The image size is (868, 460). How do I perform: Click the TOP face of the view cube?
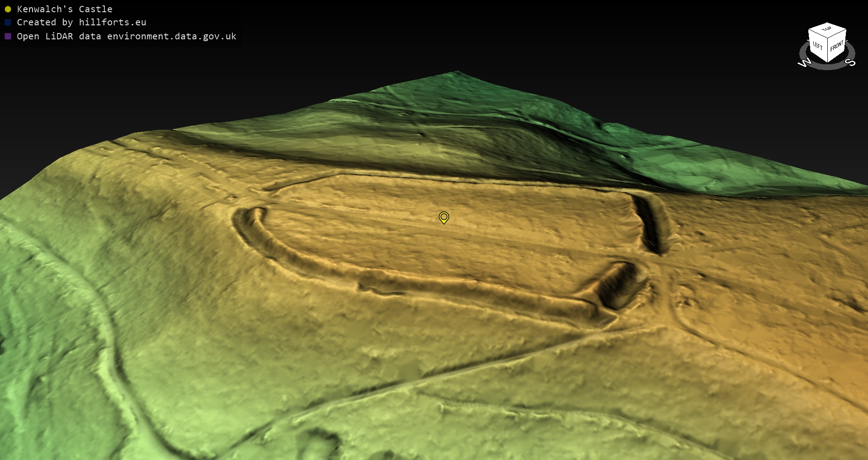(827, 30)
